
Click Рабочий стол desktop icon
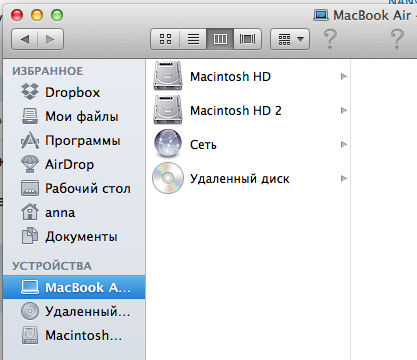tap(30, 188)
